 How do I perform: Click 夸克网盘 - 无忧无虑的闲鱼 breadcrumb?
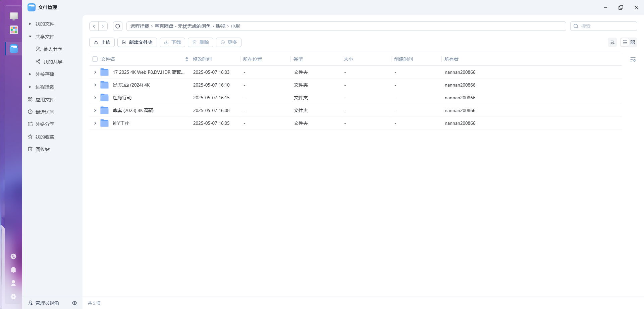(182, 26)
